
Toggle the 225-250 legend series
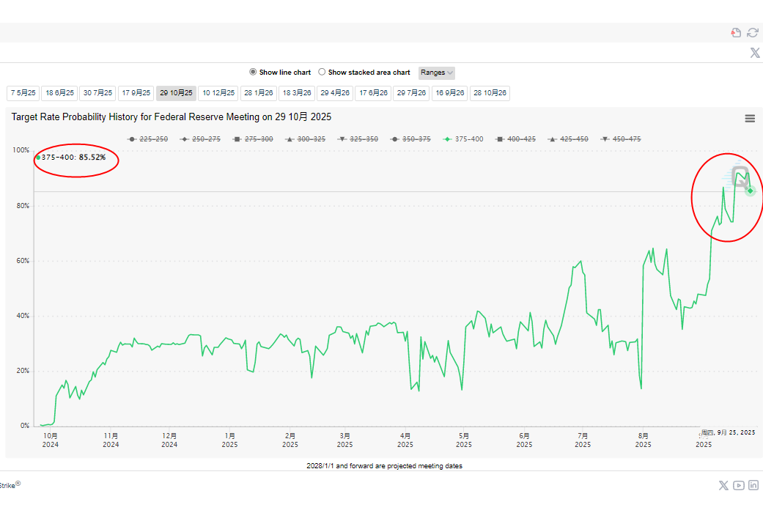tap(147, 139)
